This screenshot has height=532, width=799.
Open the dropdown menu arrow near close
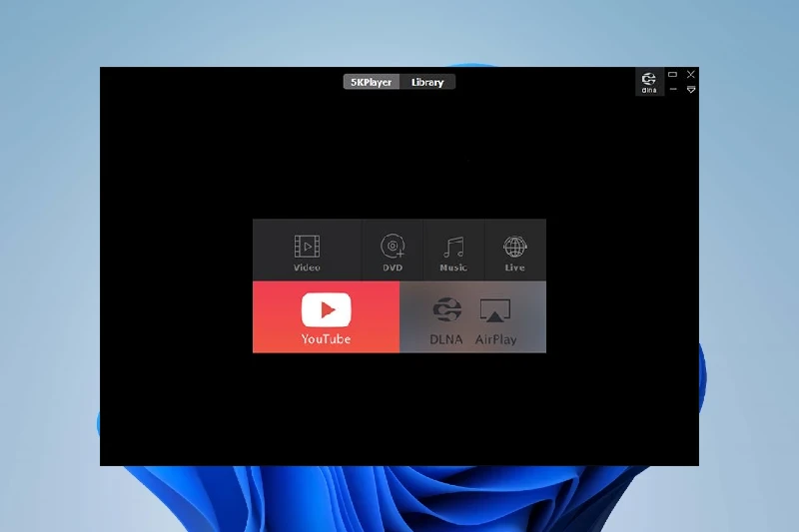click(x=691, y=90)
